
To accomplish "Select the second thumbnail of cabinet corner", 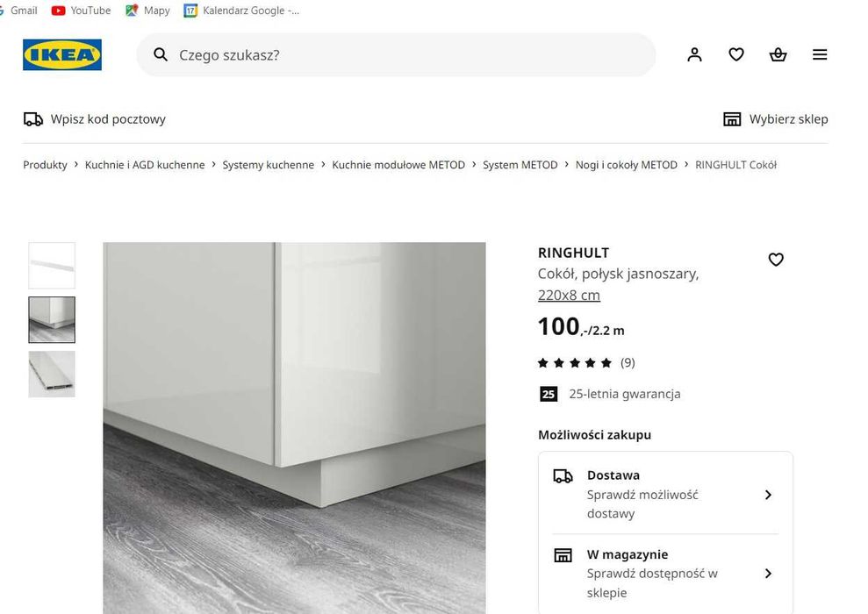I will (52, 320).
